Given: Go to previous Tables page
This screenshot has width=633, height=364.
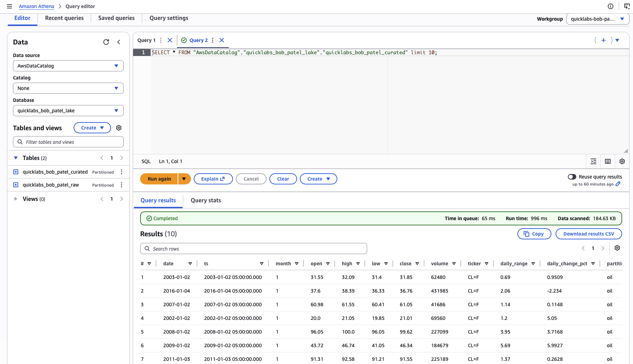Looking at the screenshot, I should coord(102,158).
